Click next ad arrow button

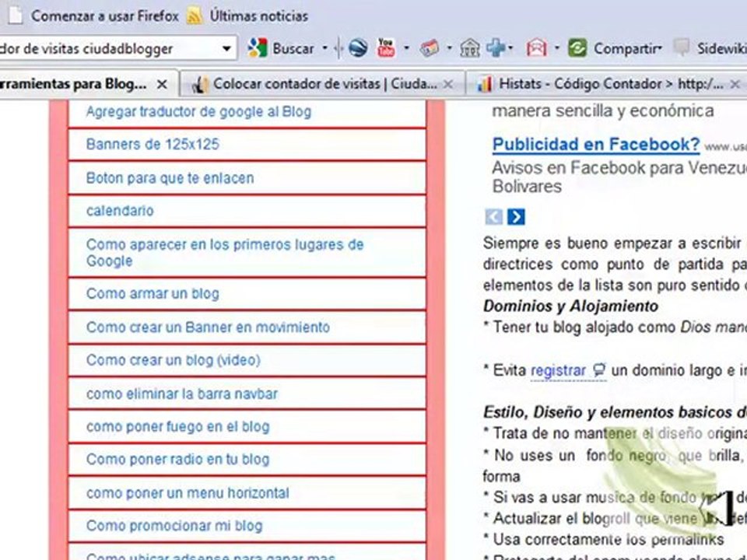[x=517, y=217]
